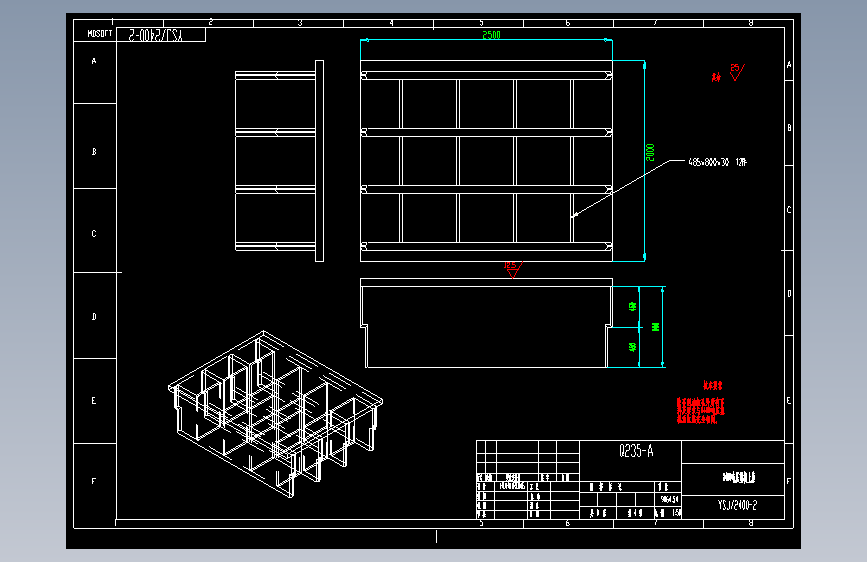867x562 pixels.
Task: Click the mirrored YSJ/2400-2 label at top left
Action: (156, 35)
